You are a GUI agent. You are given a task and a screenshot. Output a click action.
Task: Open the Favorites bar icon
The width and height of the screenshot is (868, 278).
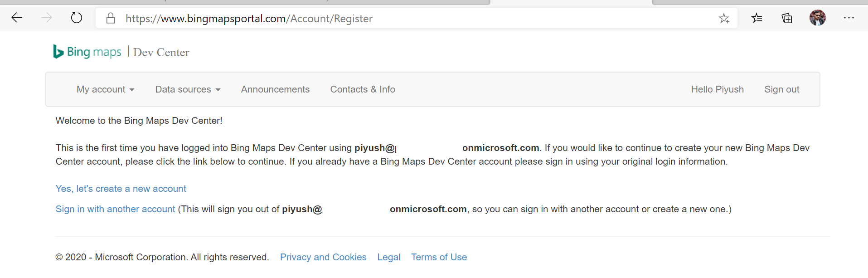(x=756, y=18)
